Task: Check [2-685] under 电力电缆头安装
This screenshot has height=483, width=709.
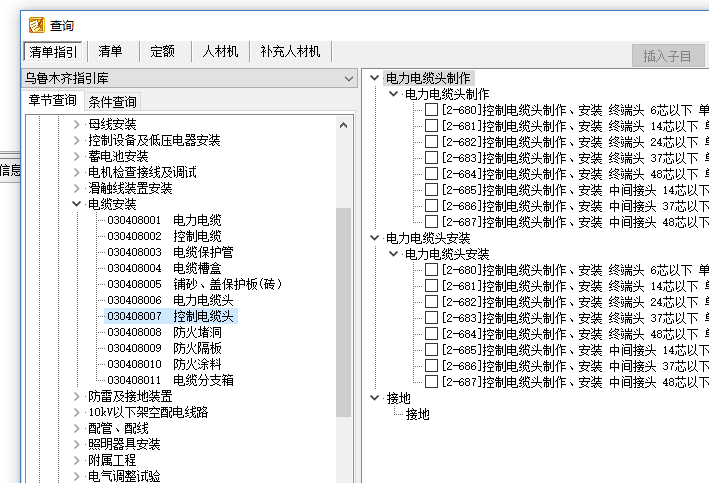Action: pos(432,350)
